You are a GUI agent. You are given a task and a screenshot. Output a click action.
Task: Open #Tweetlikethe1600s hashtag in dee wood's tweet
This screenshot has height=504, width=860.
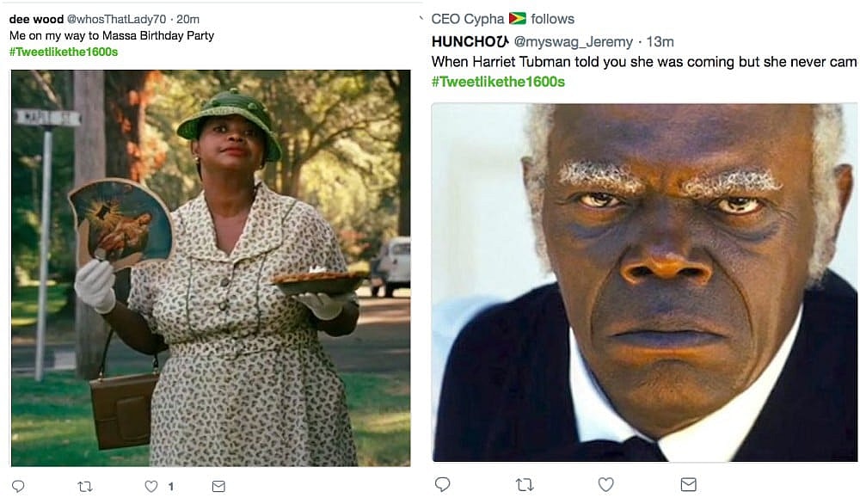pyautogui.click(x=64, y=52)
